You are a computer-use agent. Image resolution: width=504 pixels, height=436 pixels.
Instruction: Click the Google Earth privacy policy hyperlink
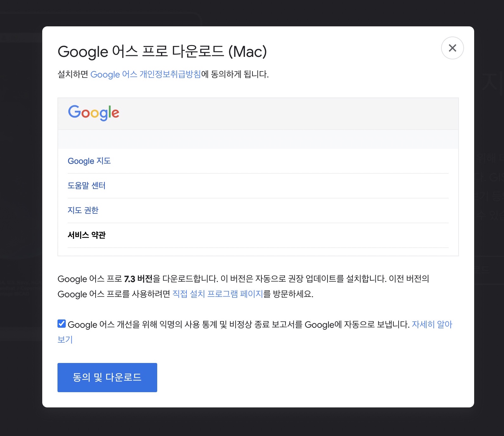click(146, 75)
